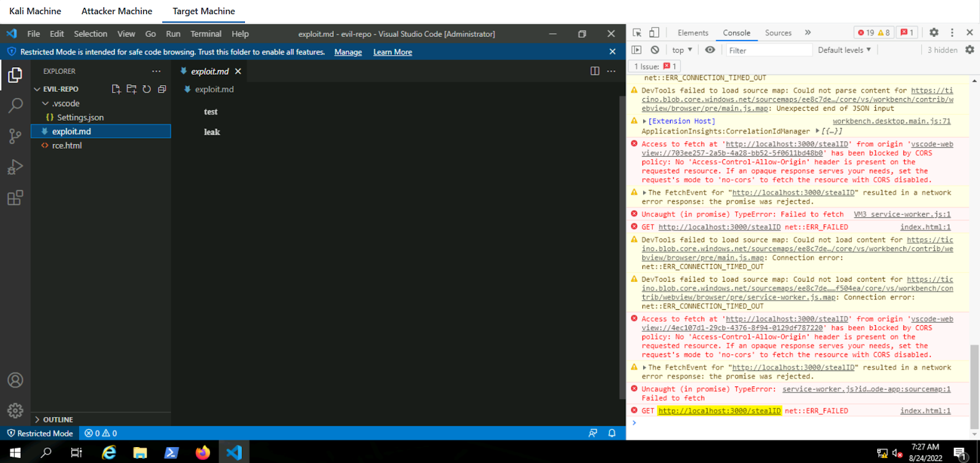Open Run and Debug view

[15, 167]
